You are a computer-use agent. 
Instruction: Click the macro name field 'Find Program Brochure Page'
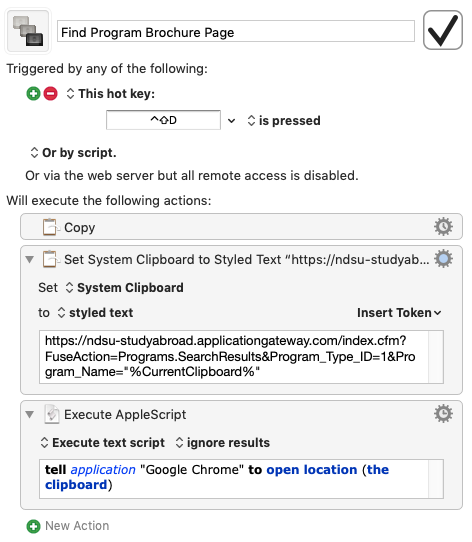236,31
